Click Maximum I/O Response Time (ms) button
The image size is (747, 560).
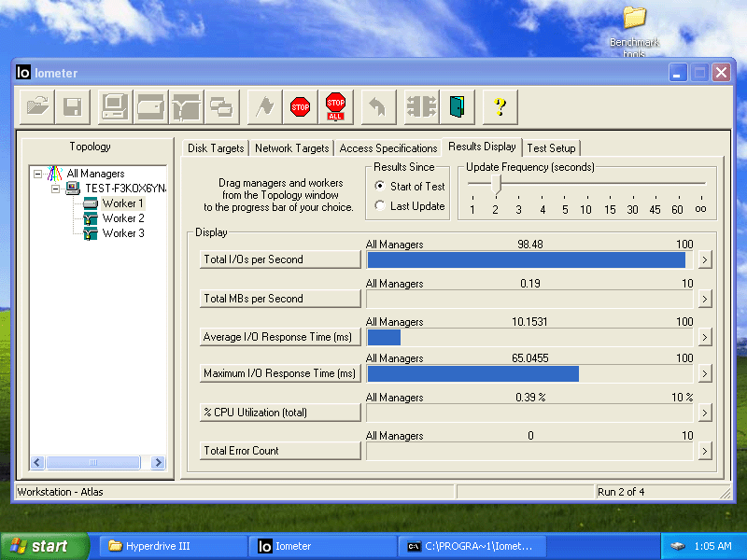(280, 373)
